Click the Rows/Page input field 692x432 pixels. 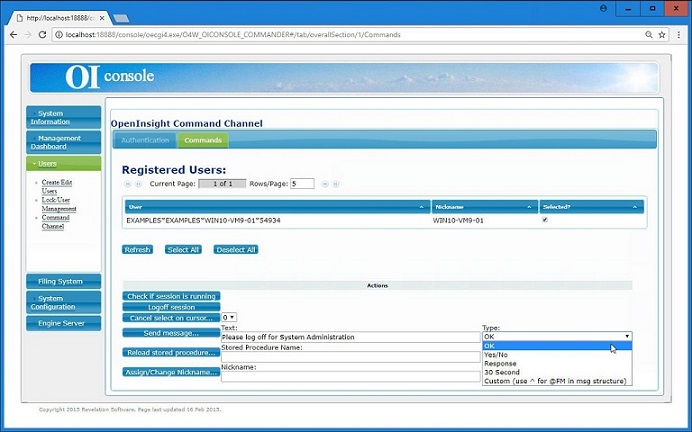coord(302,184)
